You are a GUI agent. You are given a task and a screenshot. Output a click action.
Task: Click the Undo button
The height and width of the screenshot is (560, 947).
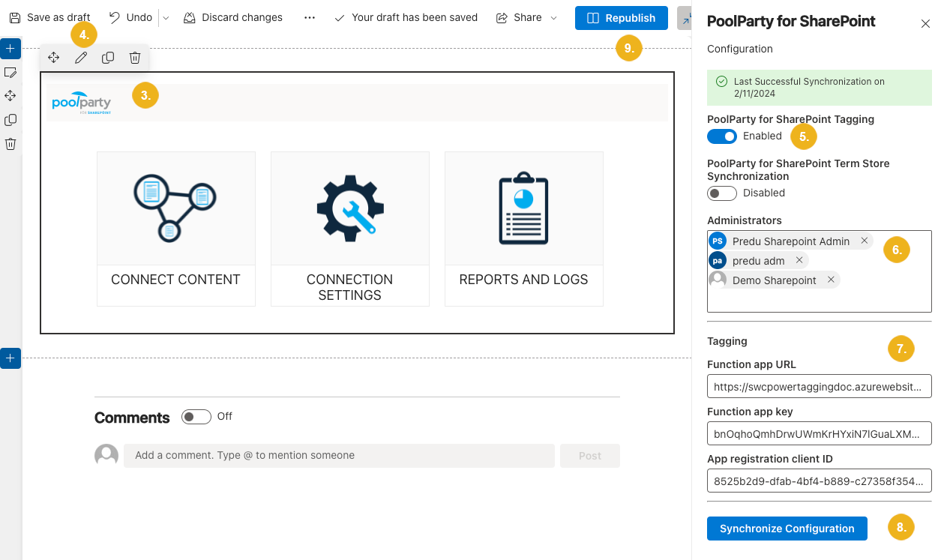(130, 17)
